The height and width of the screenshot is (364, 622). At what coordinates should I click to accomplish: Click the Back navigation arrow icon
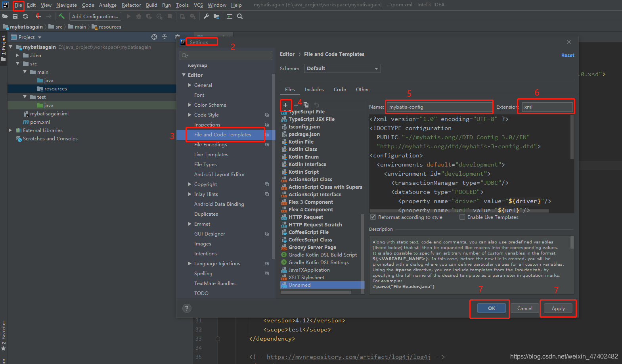pos(38,16)
